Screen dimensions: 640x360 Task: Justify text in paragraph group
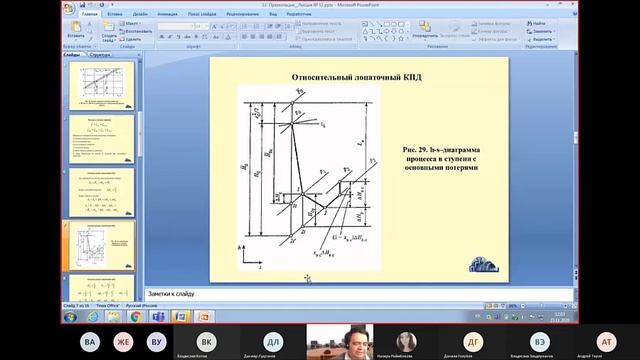point(270,37)
